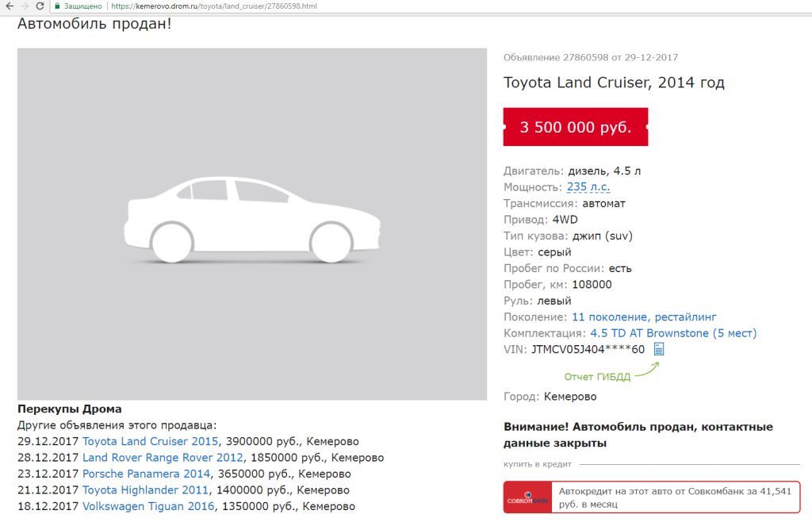The height and width of the screenshot is (522, 812).
Task: Click the VIN value JTMCV05J404****60
Action: pos(588,349)
